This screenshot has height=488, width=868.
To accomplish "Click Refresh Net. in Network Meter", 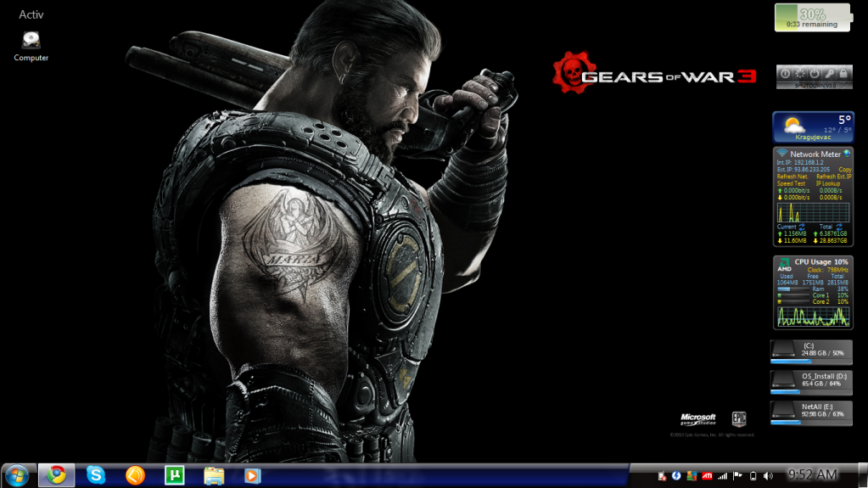I will pyautogui.click(x=792, y=177).
